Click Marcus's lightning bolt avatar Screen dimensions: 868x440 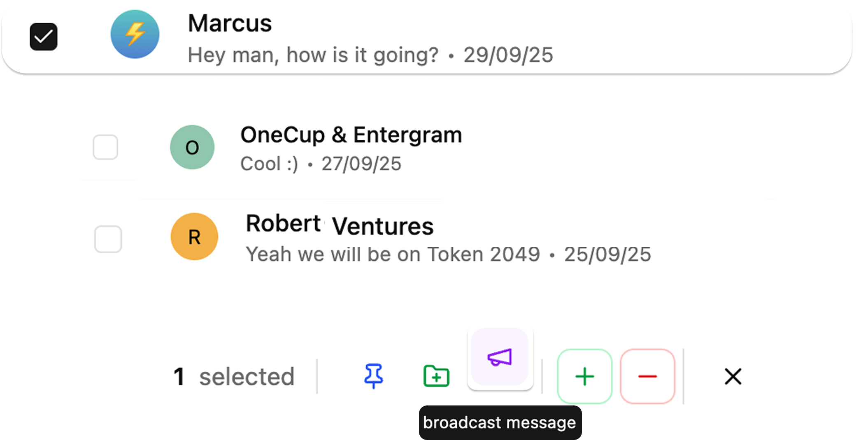[135, 34]
